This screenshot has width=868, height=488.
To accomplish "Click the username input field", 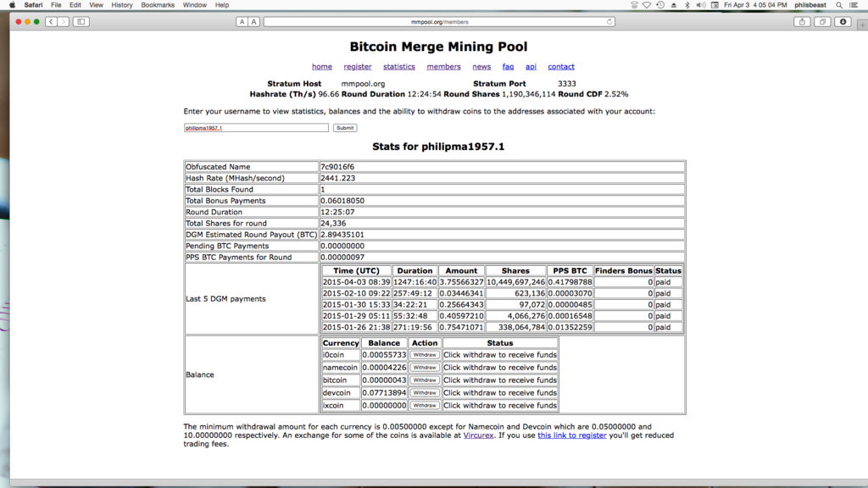I will (256, 128).
